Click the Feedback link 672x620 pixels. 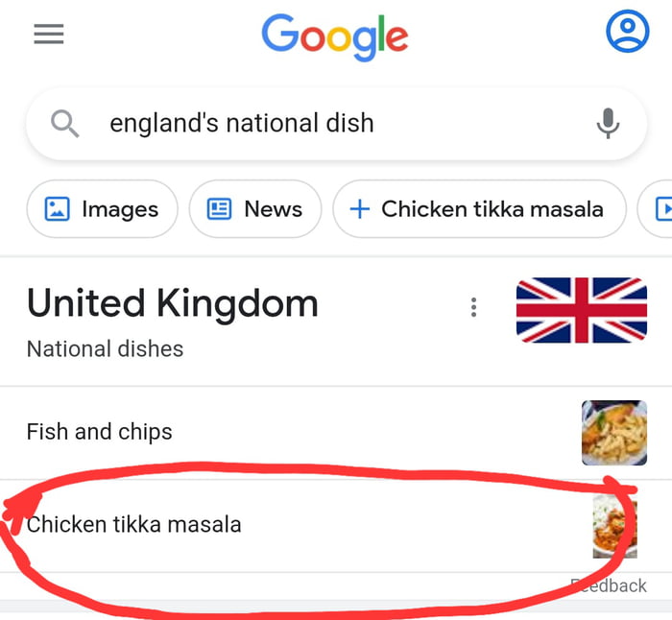click(x=611, y=585)
